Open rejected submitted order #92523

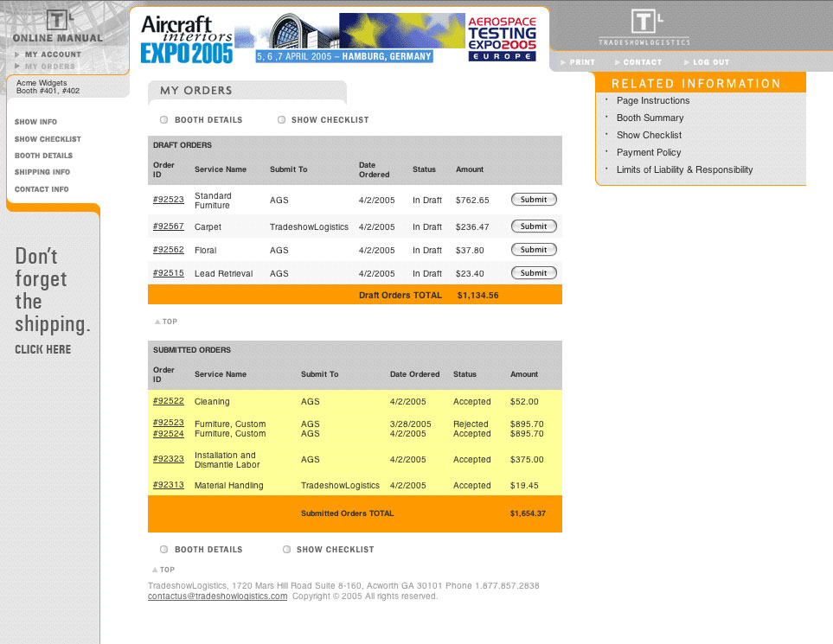(x=169, y=423)
